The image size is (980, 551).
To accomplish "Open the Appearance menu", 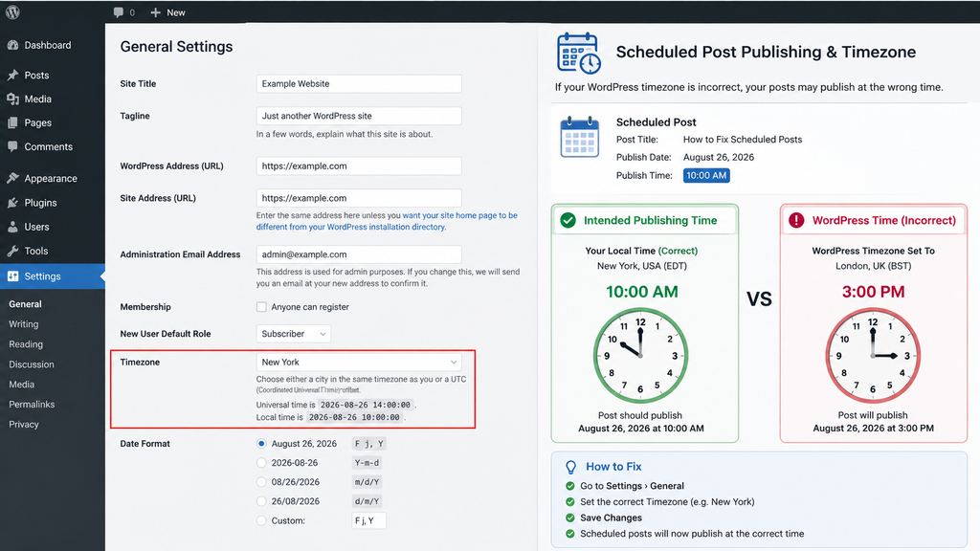I will [53, 178].
